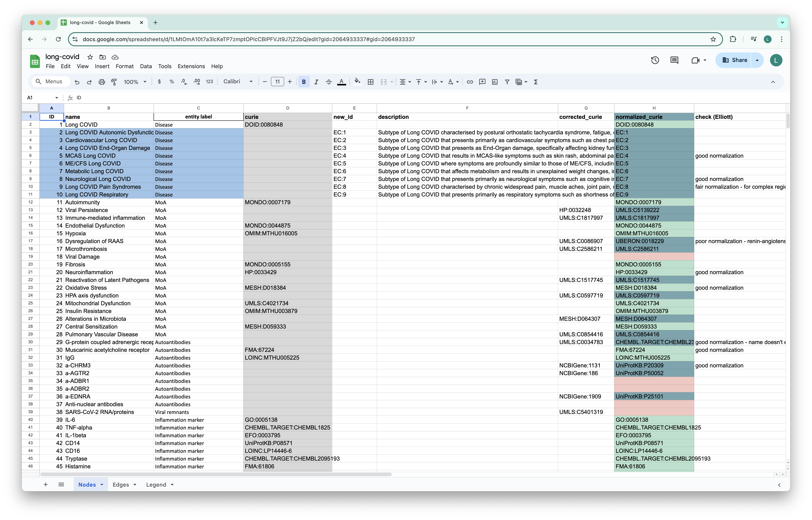812x520 pixels.
Task: Click the Undo icon in toolbar
Action: point(77,82)
